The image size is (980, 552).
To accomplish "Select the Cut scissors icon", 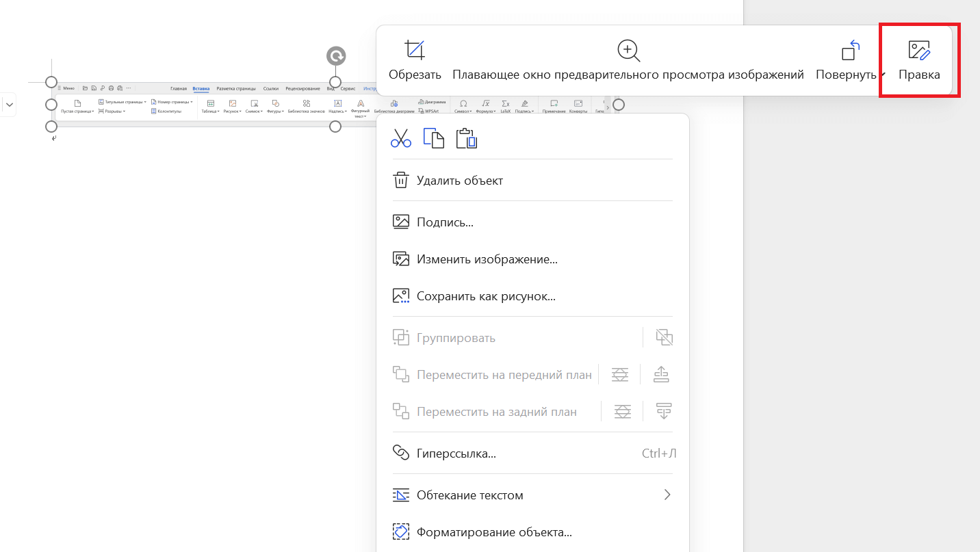I will click(401, 138).
